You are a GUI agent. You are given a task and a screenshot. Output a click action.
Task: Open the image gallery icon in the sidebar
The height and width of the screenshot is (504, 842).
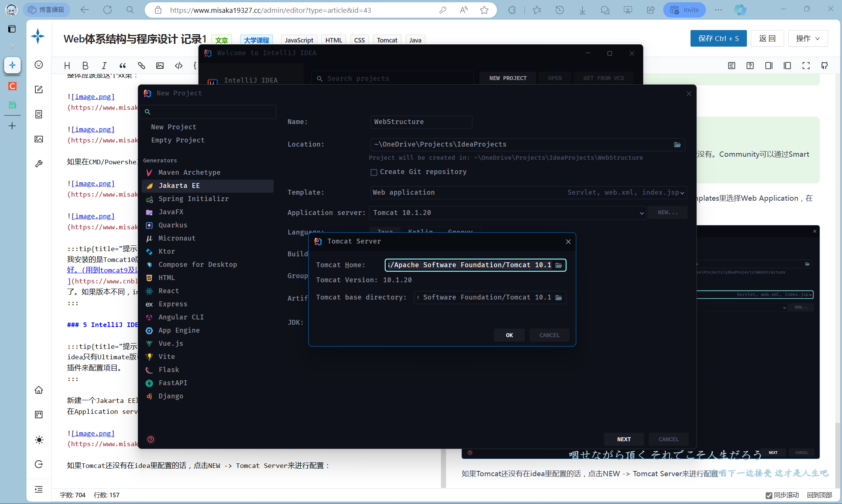[x=39, y=139]
